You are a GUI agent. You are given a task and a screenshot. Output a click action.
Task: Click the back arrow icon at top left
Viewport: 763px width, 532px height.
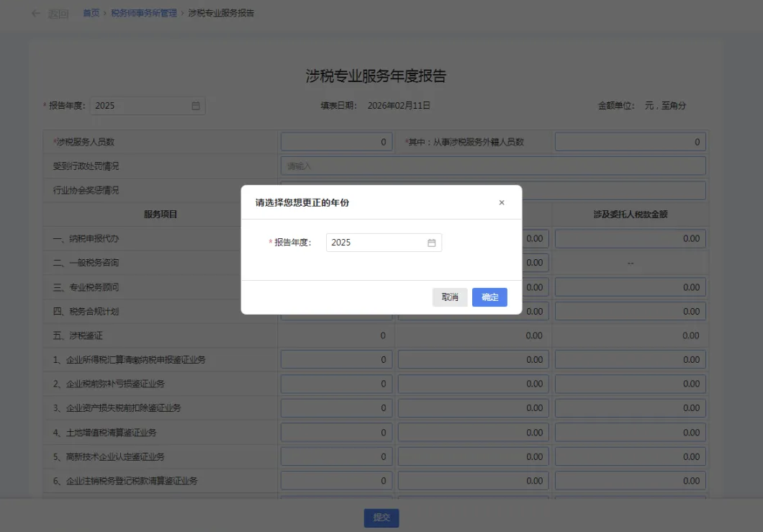(36, 13)
